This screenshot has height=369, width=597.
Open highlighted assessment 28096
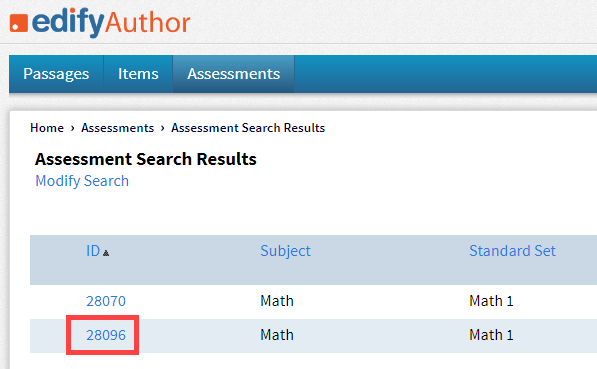(106, 335)
